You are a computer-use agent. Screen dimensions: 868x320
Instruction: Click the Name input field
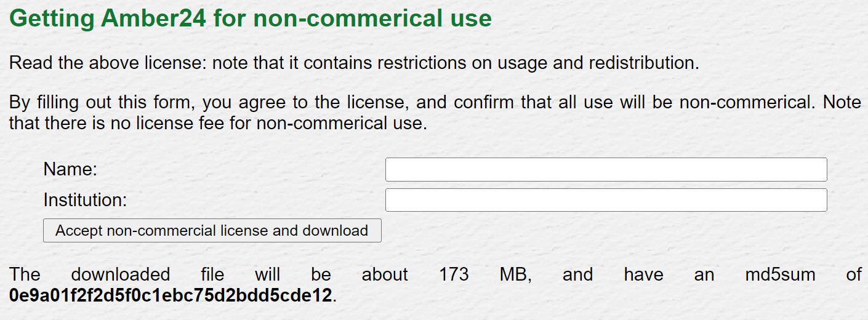point(606,170)
